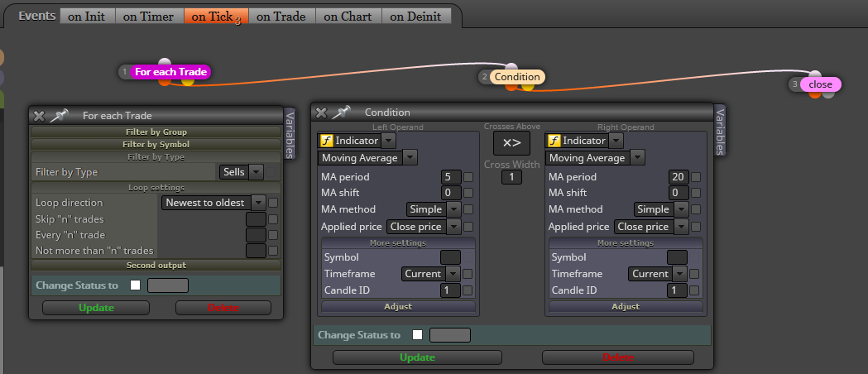This screenshot has height=374, width=868.
Task: Collapse the Loop settings section
Action: [156, 188]
